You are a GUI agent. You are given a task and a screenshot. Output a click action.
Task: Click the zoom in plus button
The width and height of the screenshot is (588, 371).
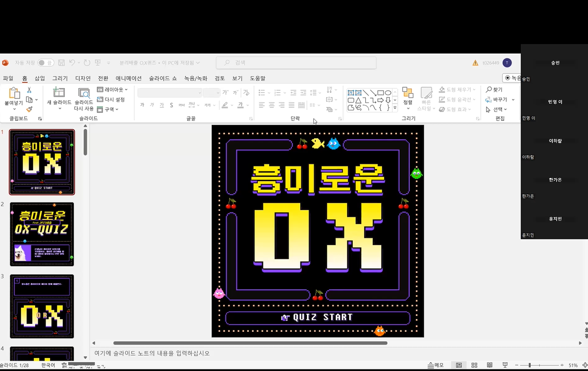(562, 365)
